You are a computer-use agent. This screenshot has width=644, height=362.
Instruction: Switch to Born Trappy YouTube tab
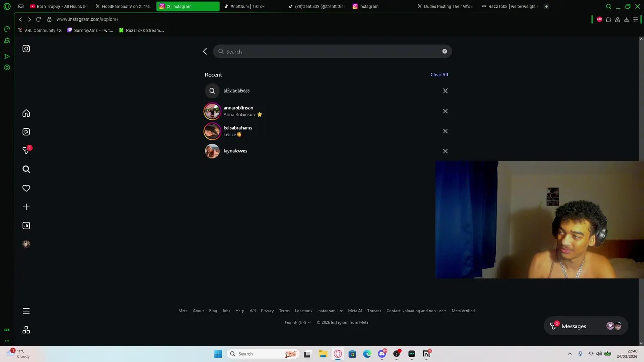tap(58, 6)
